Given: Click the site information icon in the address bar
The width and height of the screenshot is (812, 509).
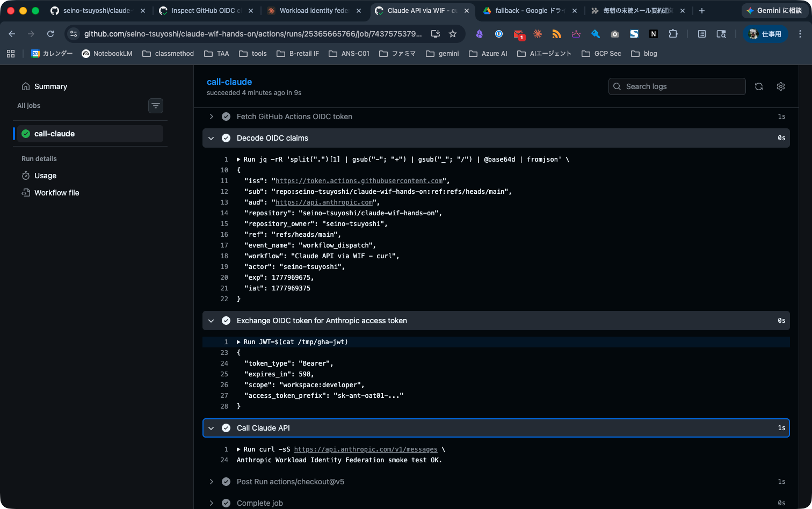Looking at the screenshot, I should click(x=74, y=34).
